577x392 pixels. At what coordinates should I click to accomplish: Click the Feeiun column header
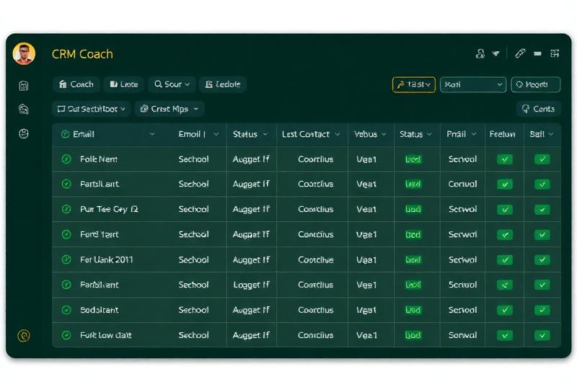click(x=502, y=134)
